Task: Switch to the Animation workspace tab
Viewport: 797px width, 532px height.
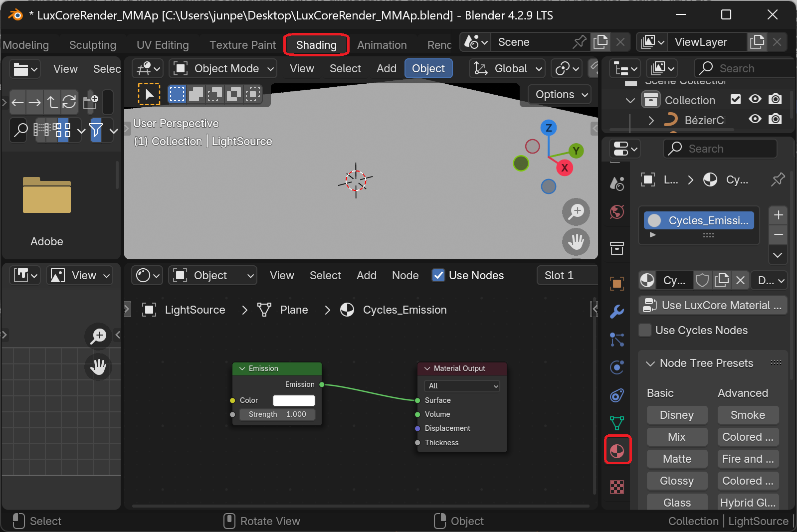Action: click(382, 45)
